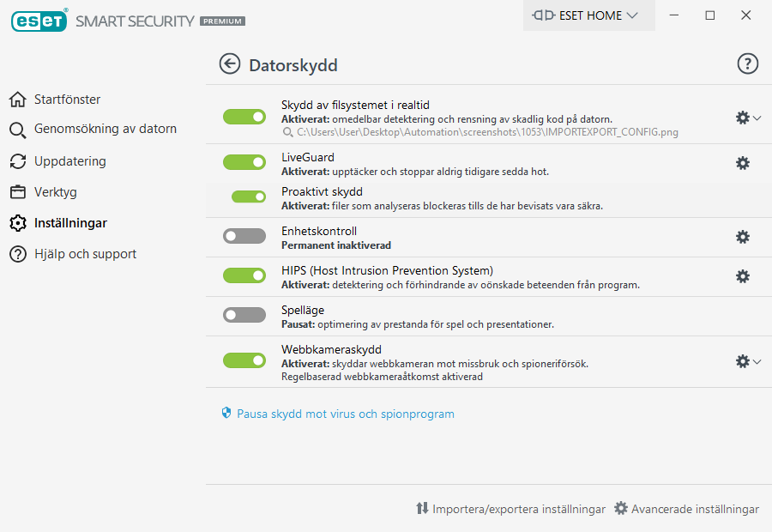
Task: Toggle the HIPS protection switch
Action: point(244,275)
